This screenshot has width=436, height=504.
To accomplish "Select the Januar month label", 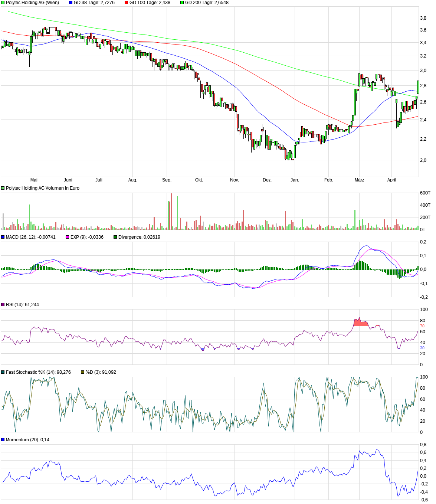I will click(x=294, y=180).
